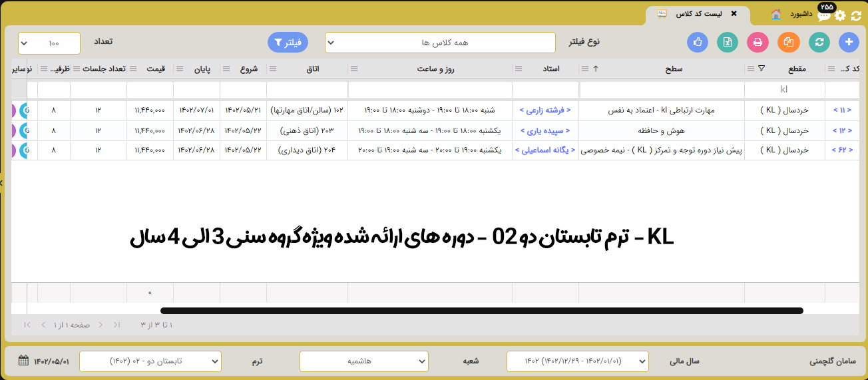
Task: Click the blue فیلتر button
Action: 288,43
